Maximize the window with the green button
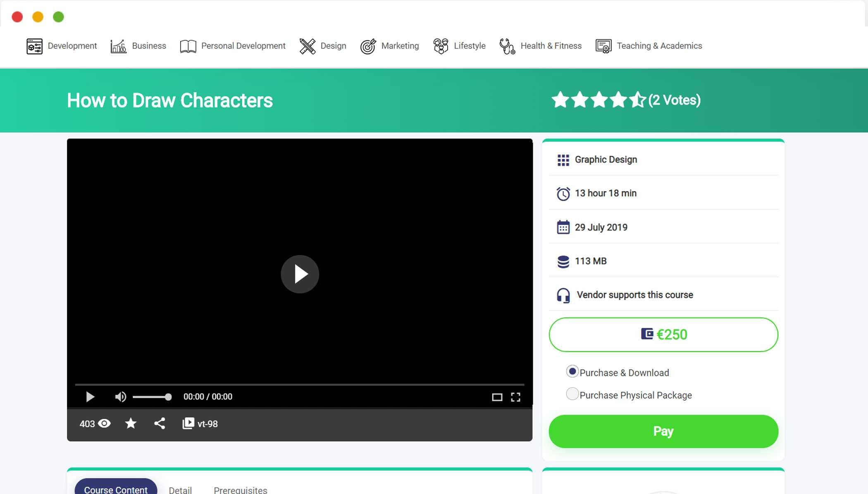 (x=59, y=17)
